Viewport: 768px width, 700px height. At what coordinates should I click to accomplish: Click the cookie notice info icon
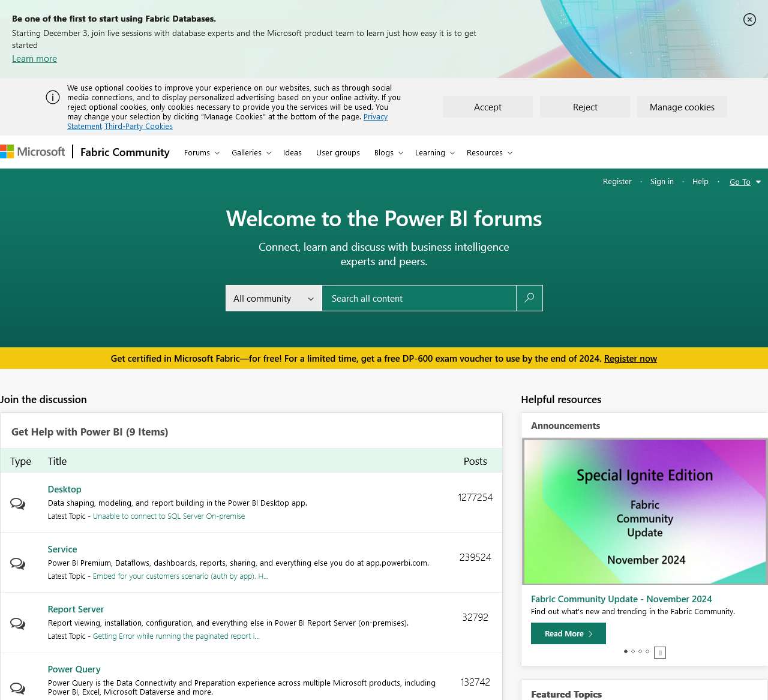point(53,97)
